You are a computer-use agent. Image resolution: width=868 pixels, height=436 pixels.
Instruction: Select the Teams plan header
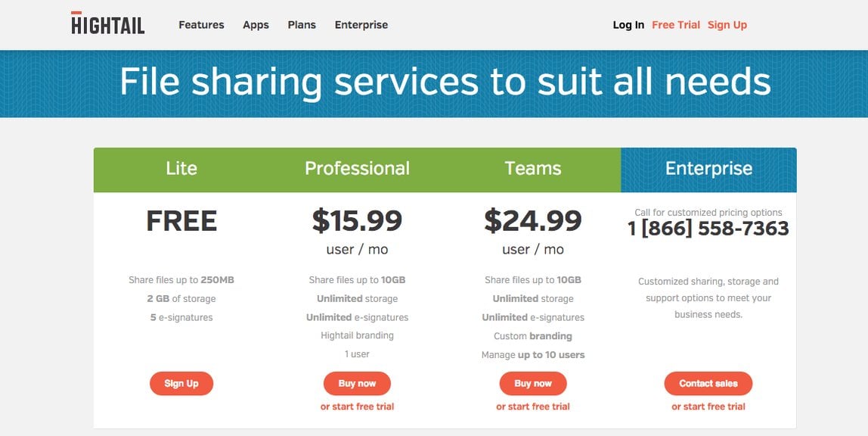coord(533,170)
